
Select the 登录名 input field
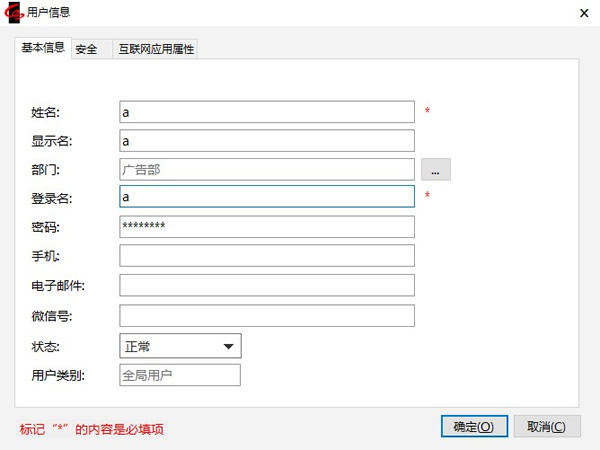pos(266,197)
